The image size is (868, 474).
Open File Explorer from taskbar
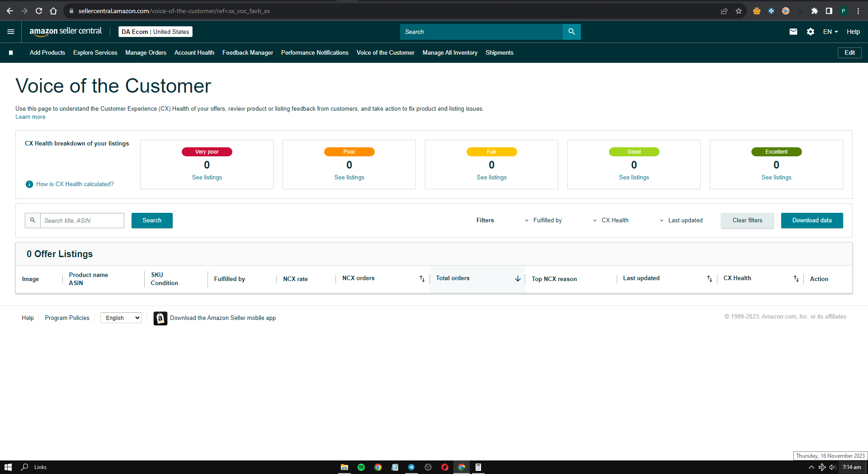tap(344, 467)
